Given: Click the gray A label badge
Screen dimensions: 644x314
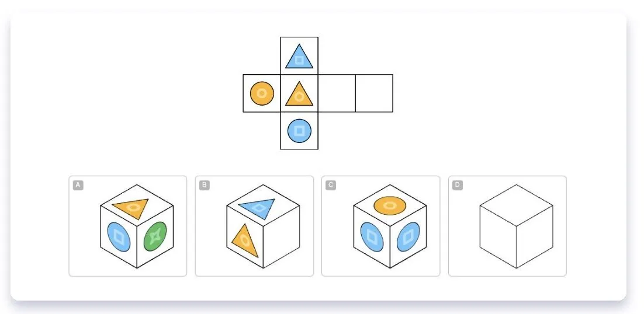Looking at the screenshot, I should (78, 185).
